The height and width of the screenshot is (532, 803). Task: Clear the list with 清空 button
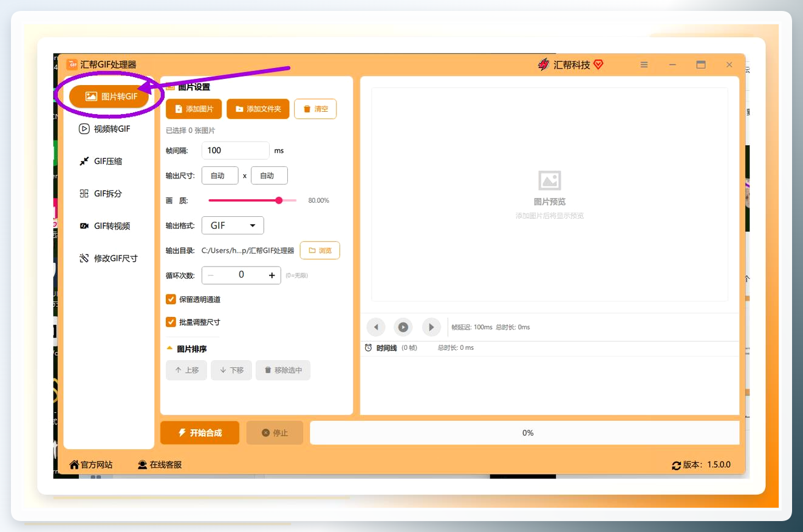315,109
